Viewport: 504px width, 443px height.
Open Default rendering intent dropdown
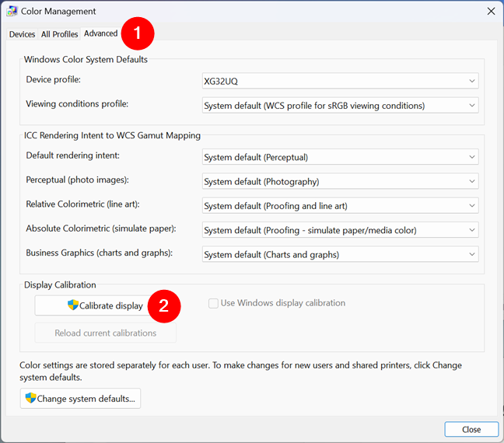point(340,157)
